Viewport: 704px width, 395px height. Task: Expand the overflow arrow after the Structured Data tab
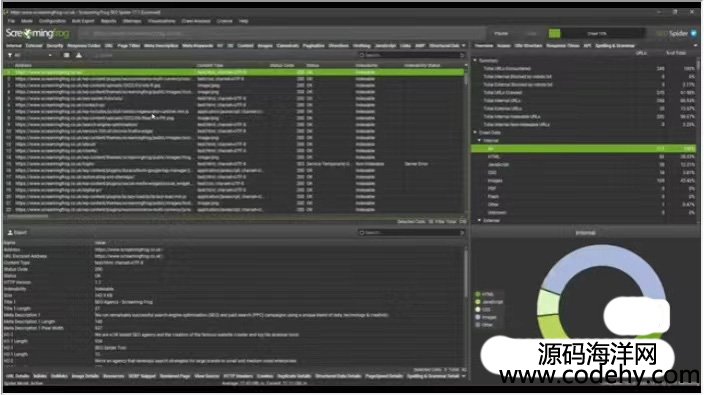coord(464,46)
